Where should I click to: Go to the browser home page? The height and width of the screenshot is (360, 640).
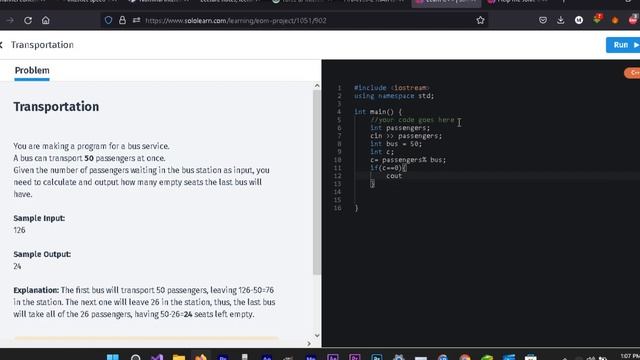point(45,20)
